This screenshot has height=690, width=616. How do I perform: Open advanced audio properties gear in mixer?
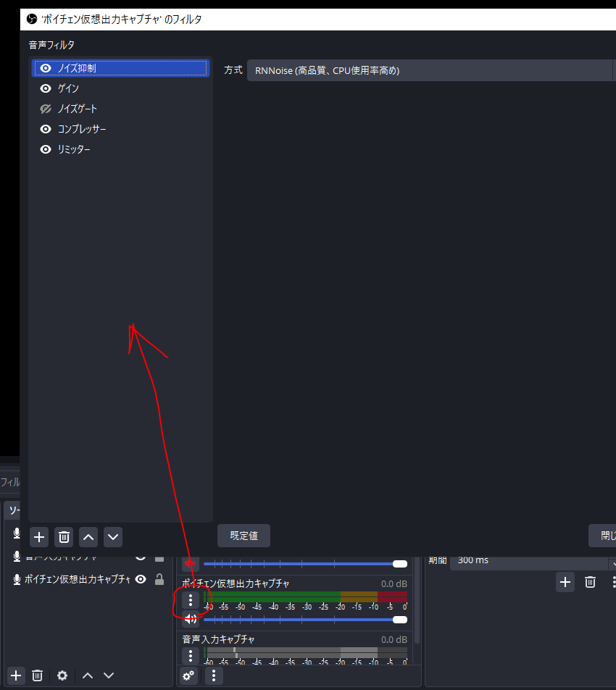point(188,676)
